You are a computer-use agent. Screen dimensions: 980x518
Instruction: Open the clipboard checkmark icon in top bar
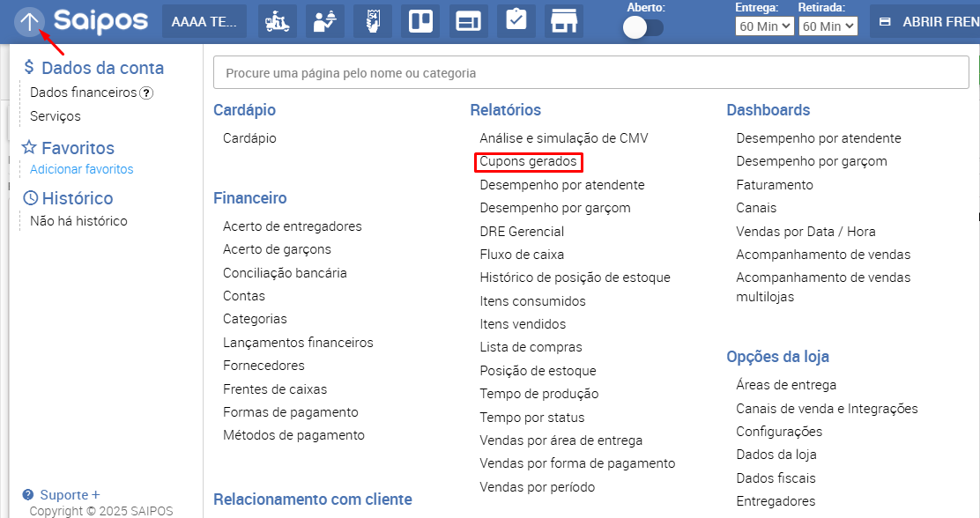coord(516,22)
